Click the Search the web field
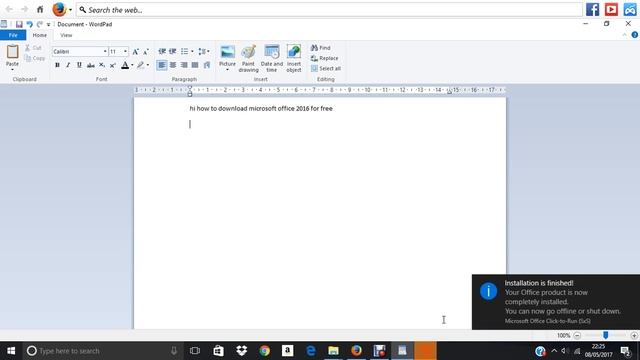Image resolution: width=640 pixels, height=360 pixels. click(x=329, y=10)
